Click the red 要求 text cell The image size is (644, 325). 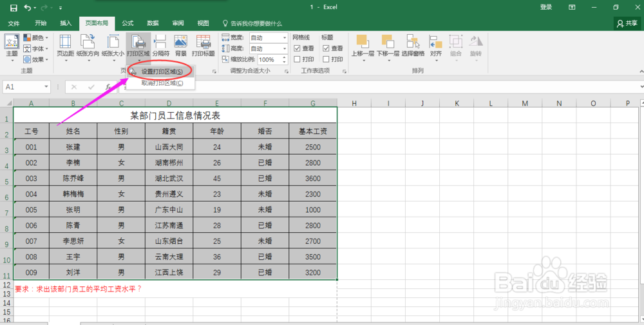(x=78, y=289)
